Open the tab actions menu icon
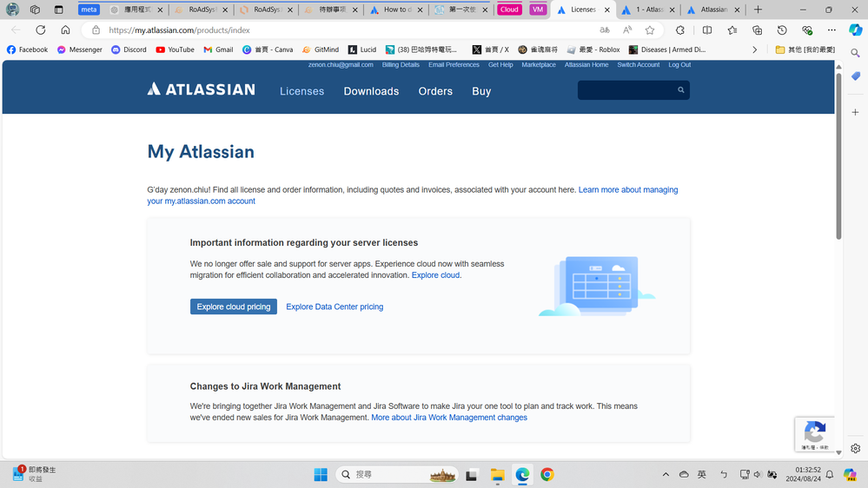The height and width of the screenshot is (488, 868). click(x=58, y=10)
